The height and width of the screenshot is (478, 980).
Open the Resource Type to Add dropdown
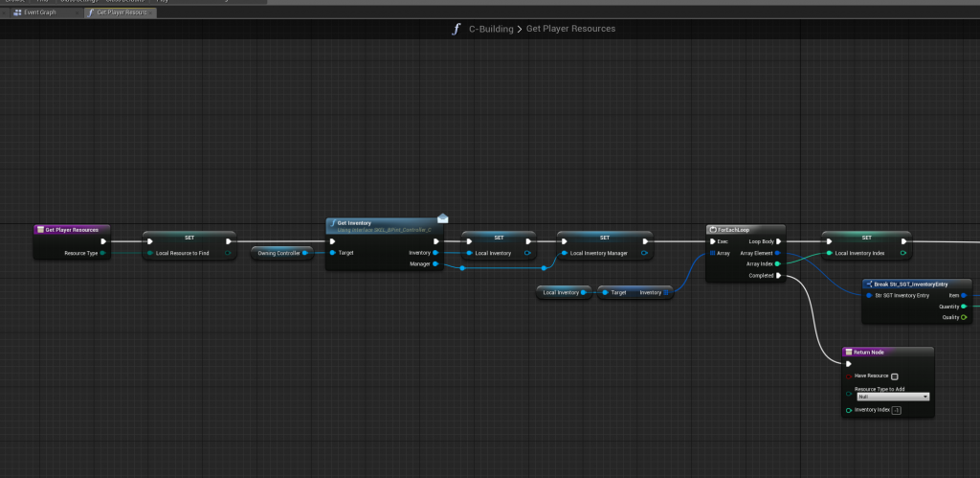[x=892, y=397]
